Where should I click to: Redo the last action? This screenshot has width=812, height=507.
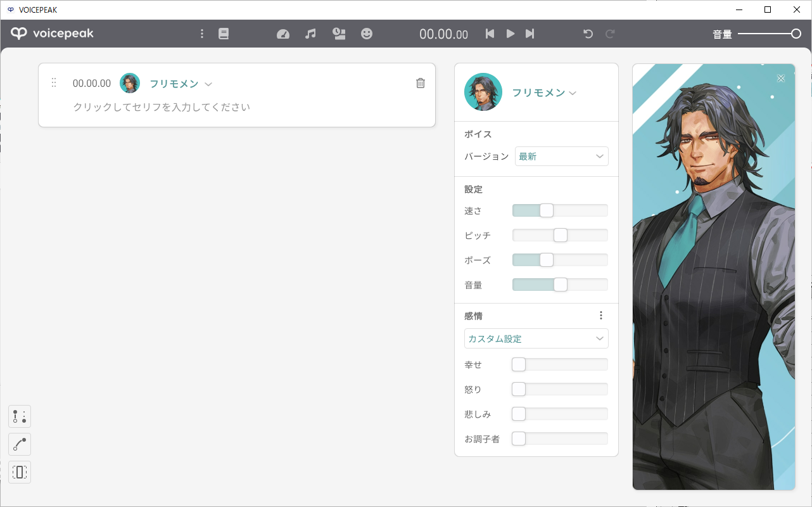610,34
